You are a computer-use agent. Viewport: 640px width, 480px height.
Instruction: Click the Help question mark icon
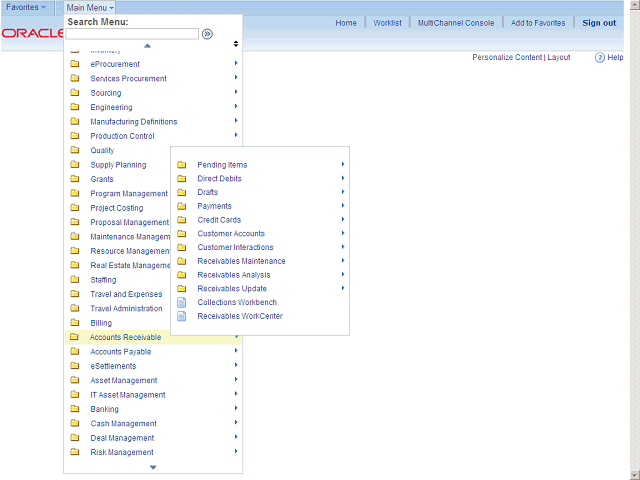[599, 58]
